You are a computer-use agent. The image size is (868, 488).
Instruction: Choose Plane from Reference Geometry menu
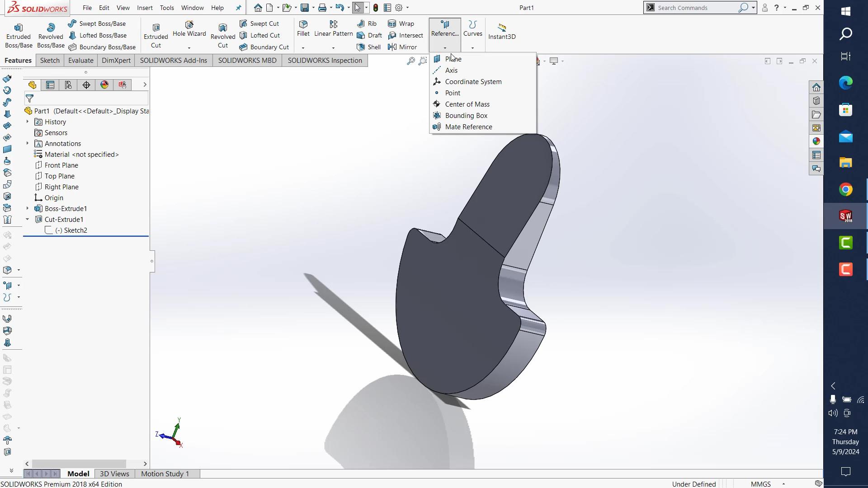[453, 59]
